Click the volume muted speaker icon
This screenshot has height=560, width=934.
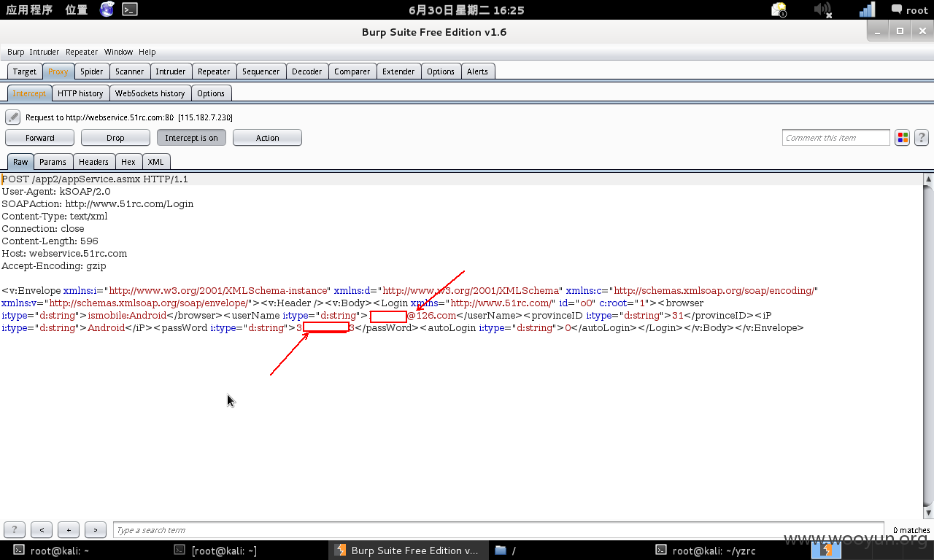point(822,9)
